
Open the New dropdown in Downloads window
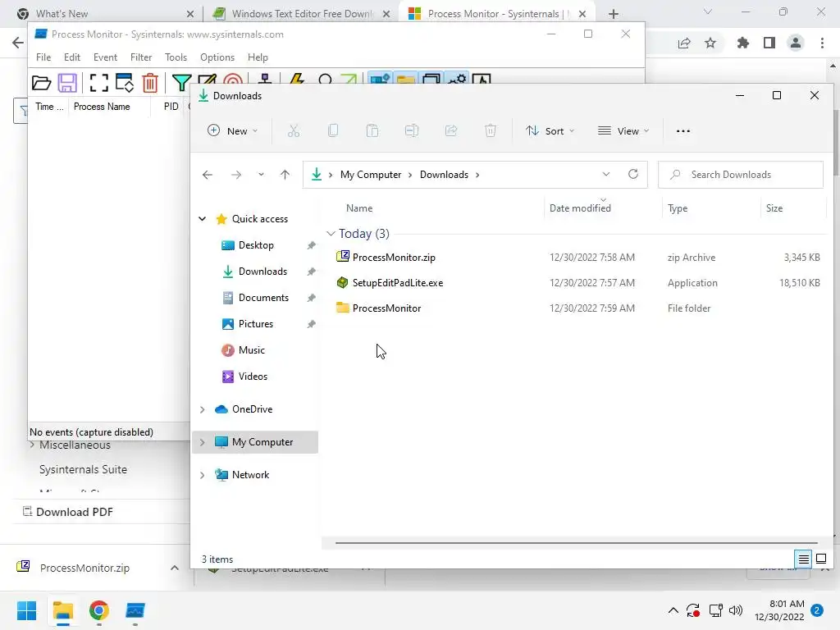(232, 130)
